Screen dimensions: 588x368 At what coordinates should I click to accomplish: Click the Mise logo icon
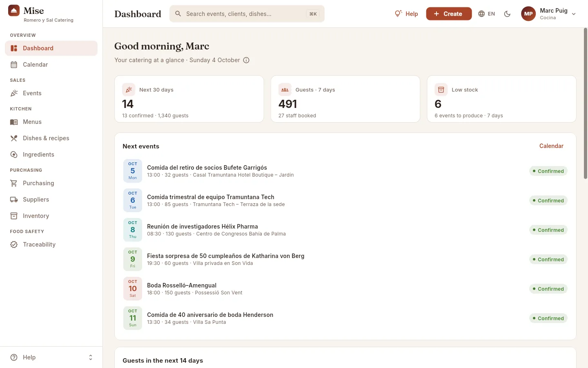click(14, 11)
